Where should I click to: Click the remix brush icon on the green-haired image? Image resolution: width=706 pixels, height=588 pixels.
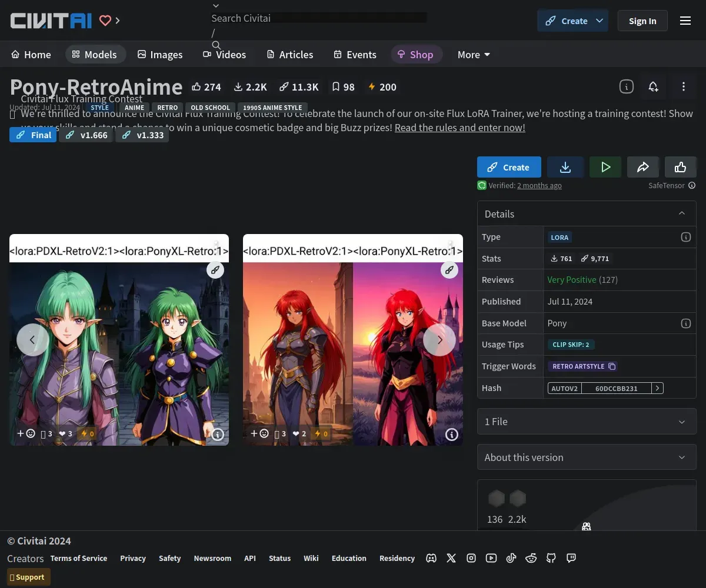pos(215,270)
